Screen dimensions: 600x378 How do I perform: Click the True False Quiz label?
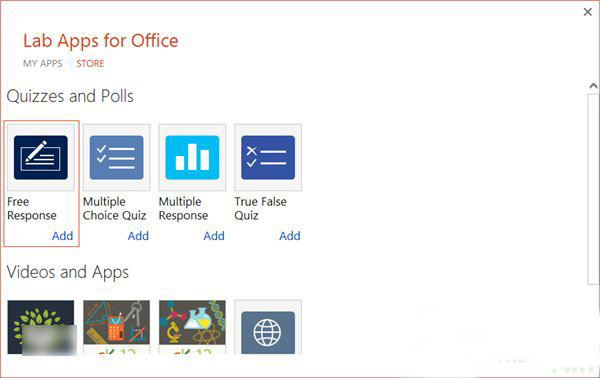[260, 209]
